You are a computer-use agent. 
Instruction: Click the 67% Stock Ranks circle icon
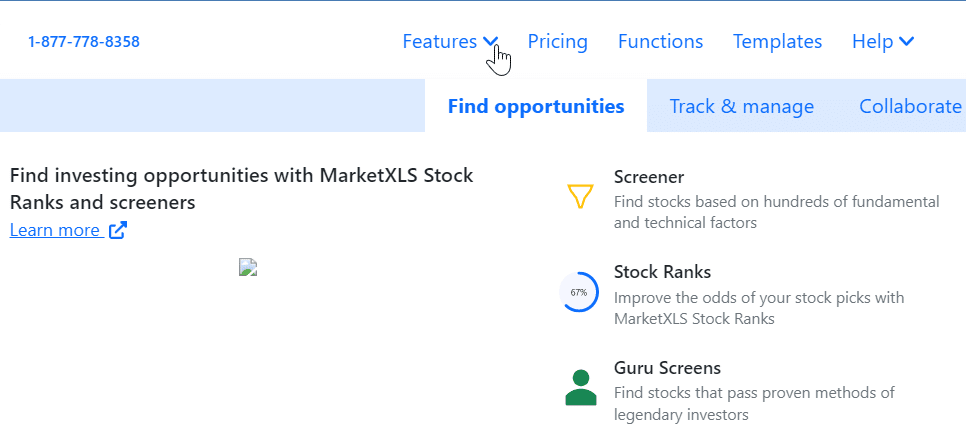point(579,292)
